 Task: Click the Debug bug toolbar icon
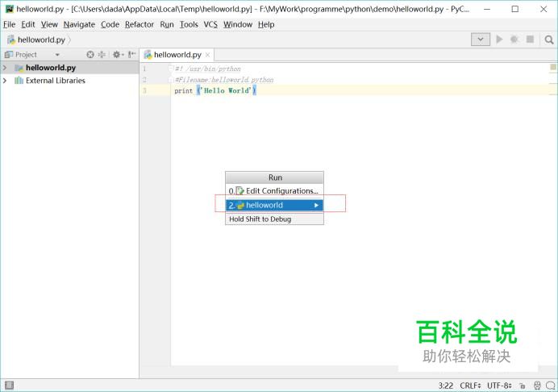point(514,40)
